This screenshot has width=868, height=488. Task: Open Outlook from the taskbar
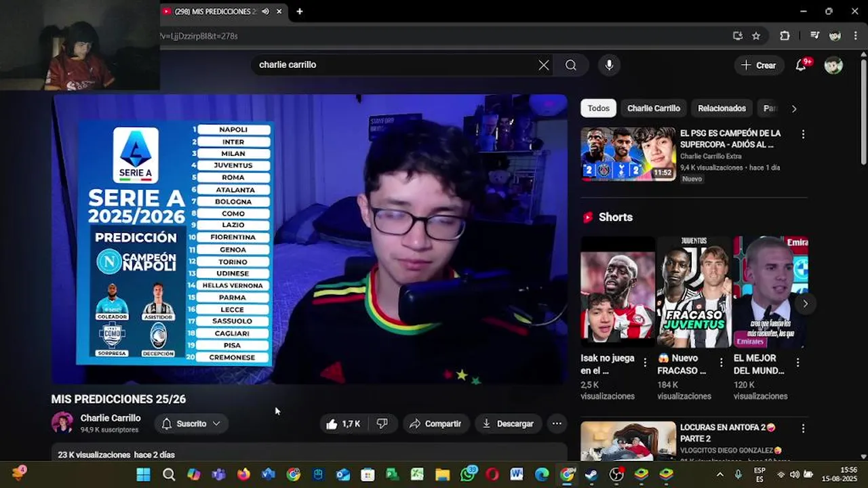pyautogui.click(x=343, y=474)
